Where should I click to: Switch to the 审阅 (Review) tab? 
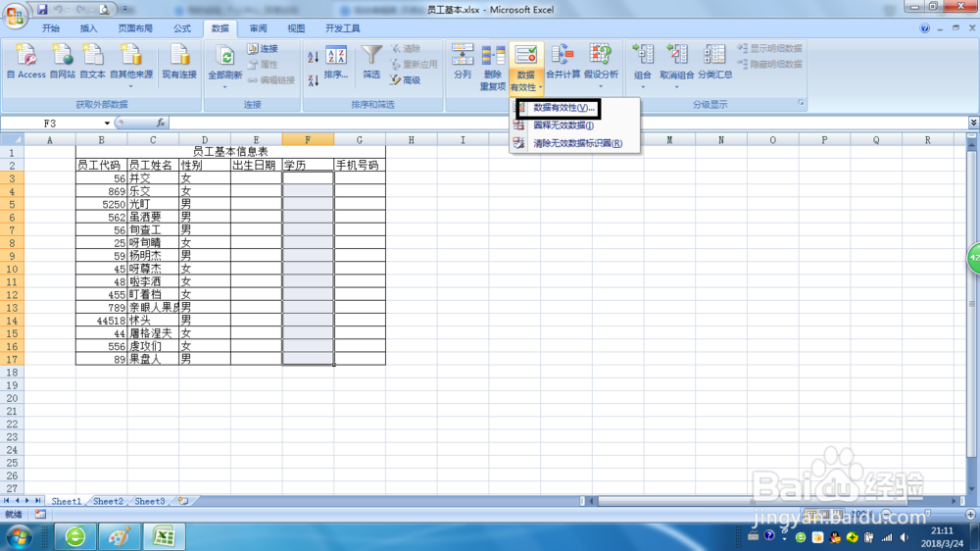(258, 28)
